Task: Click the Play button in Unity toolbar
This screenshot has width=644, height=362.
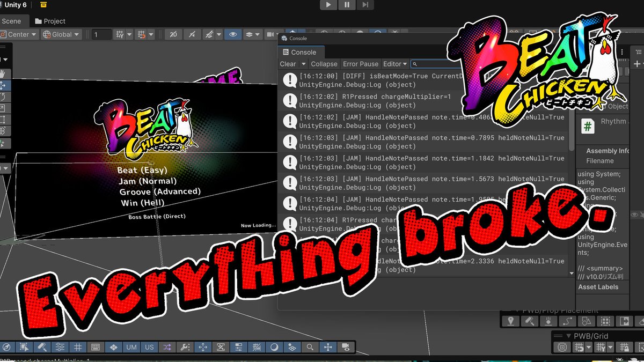Action: click(328, 5)
